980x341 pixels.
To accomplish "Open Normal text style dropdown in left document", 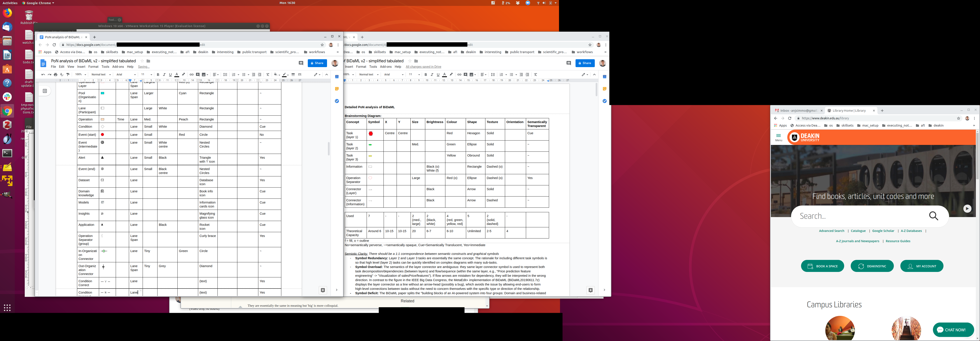I will [101, 75].
